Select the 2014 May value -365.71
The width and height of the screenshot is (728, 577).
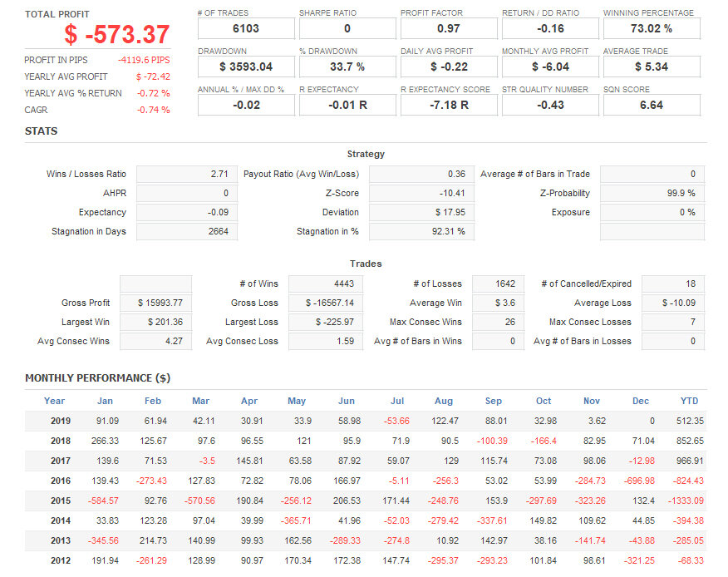(x=296, y=520)
